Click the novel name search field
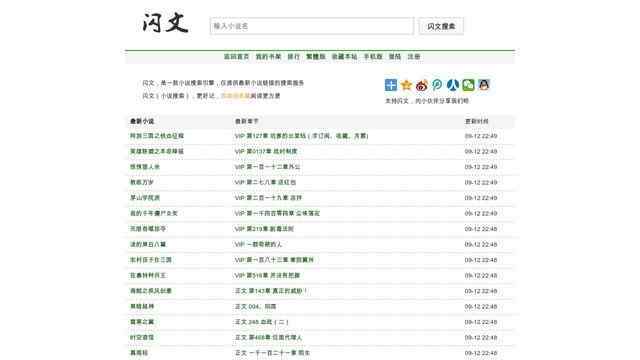Image resolution: width=640 pixels, height=360 pixels. (311, 26)
